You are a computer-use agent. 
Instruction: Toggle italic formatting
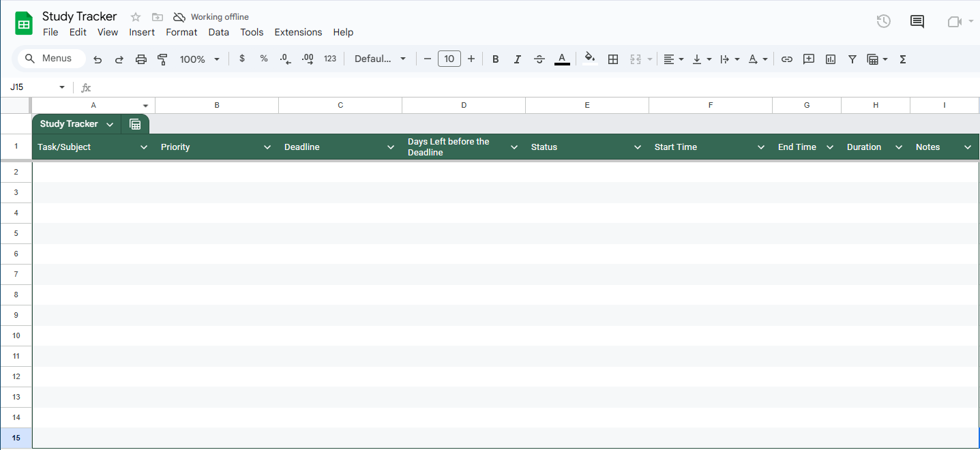(x=518, y=59)
